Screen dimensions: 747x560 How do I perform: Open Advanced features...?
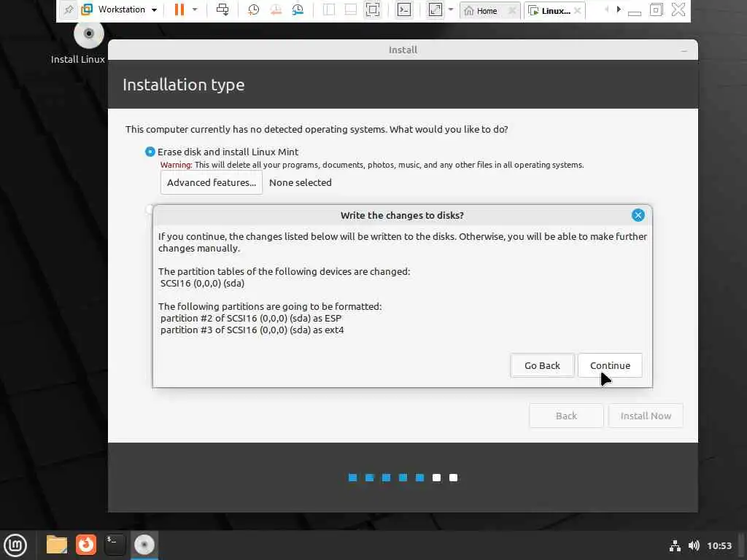212,182
